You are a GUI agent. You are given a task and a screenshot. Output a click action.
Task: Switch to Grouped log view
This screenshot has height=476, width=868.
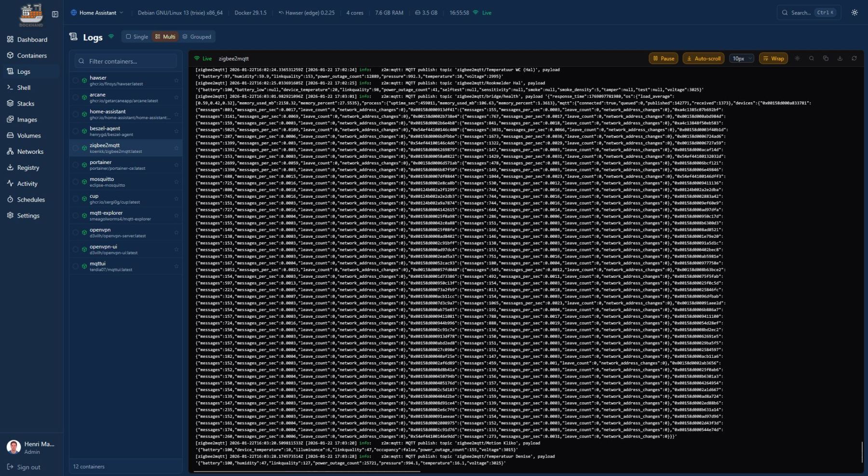tap(196, 37)
